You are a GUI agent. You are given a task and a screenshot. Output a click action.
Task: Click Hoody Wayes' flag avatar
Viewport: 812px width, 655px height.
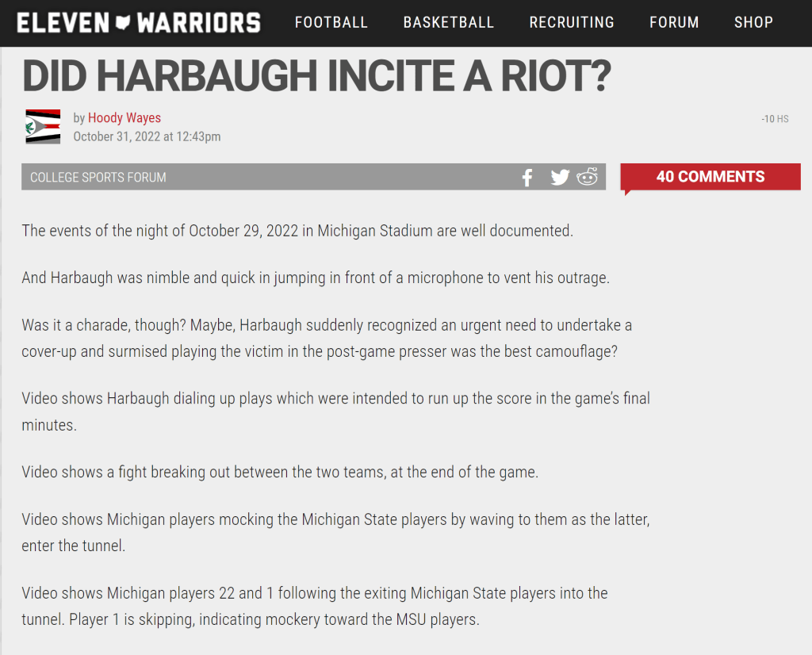(43, 127)
